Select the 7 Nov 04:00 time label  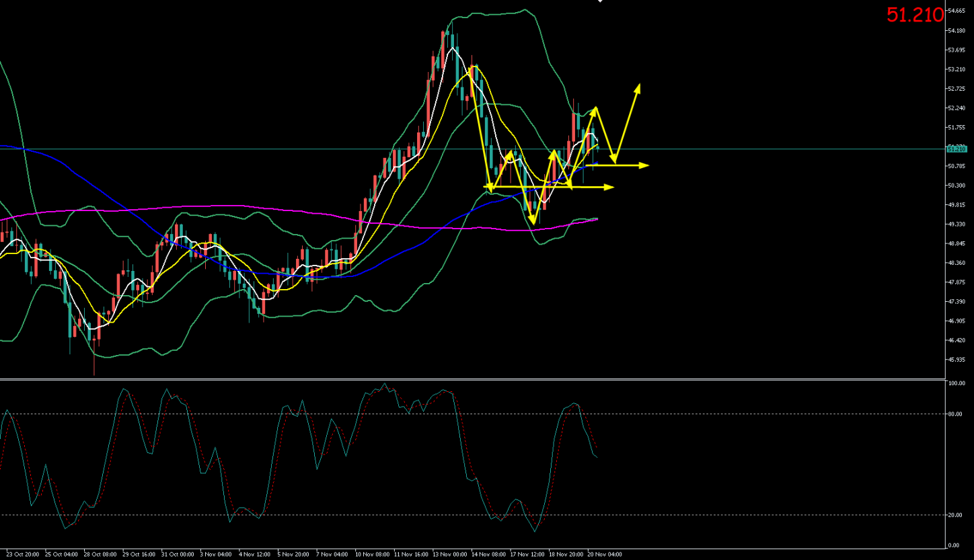(332, 555)
